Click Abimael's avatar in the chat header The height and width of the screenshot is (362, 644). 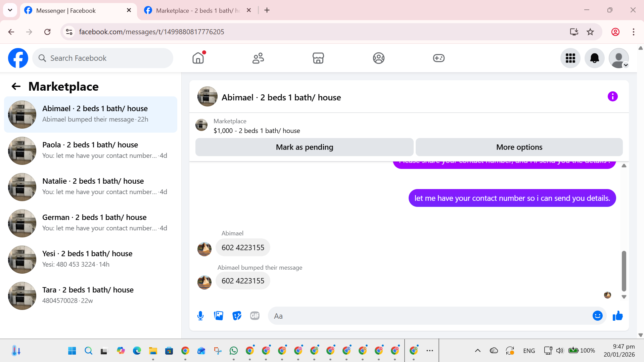(x=208, y=97)
